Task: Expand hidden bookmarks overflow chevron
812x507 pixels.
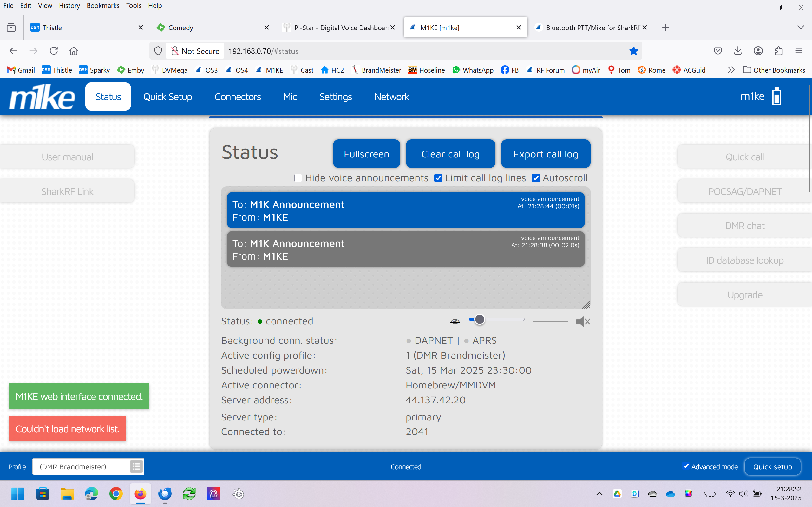Action: click(x=731, y=70)
